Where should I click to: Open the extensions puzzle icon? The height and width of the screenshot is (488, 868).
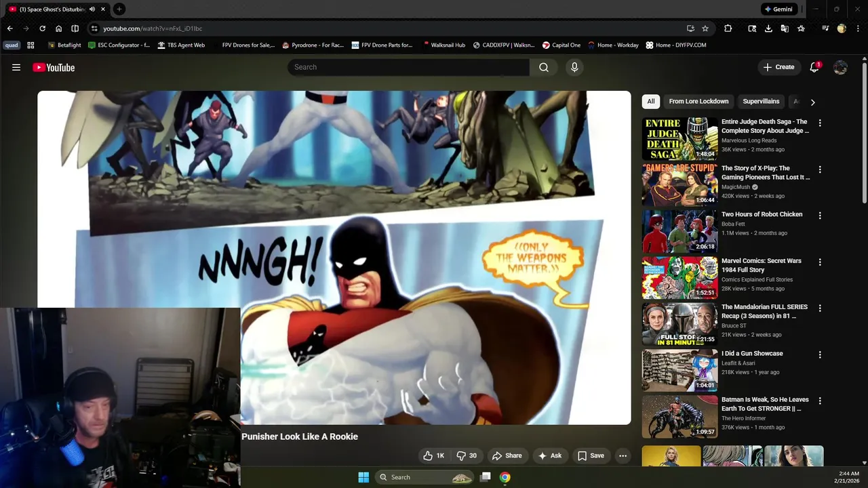click(x=728, y=28)
